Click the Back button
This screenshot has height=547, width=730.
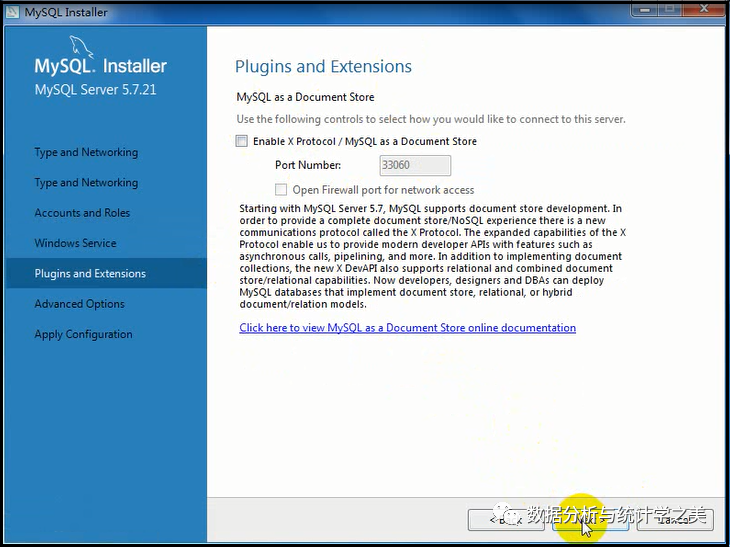[506, 520]
